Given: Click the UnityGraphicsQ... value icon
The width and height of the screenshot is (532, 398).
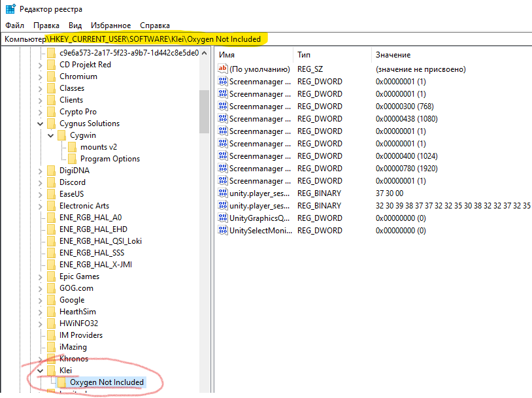Looking at the screenshot, I should coord(223,218).
